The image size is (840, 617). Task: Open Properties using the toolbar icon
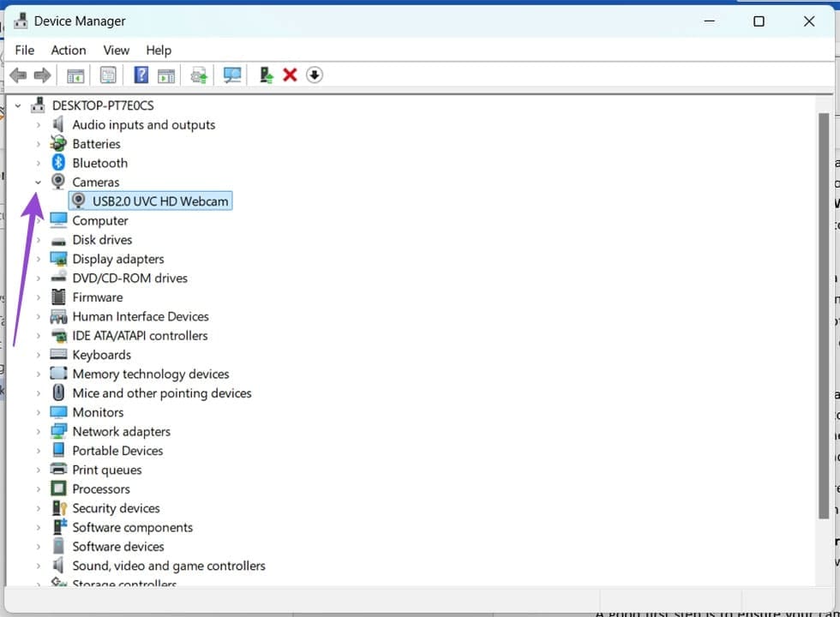[108, 75]
